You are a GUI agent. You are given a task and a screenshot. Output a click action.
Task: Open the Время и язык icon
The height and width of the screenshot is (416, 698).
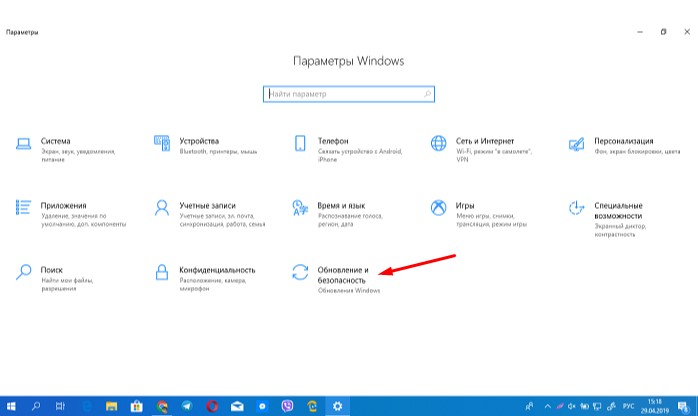(300, 208)
